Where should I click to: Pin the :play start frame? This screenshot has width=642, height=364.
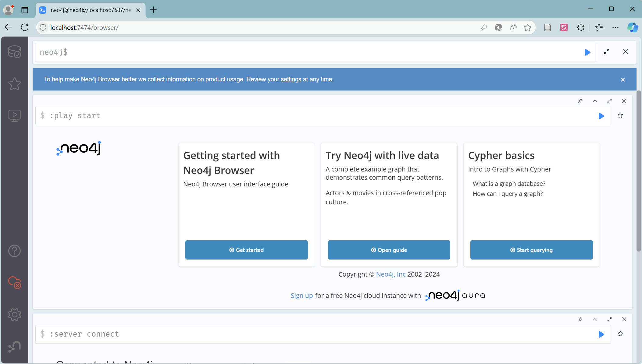pos(580,101)
